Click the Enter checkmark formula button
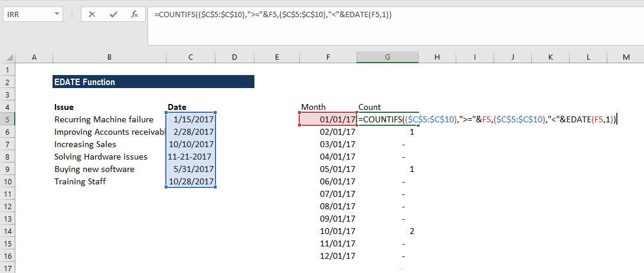The height and width of the screenshot is (273, 644). tap(113, 14)
